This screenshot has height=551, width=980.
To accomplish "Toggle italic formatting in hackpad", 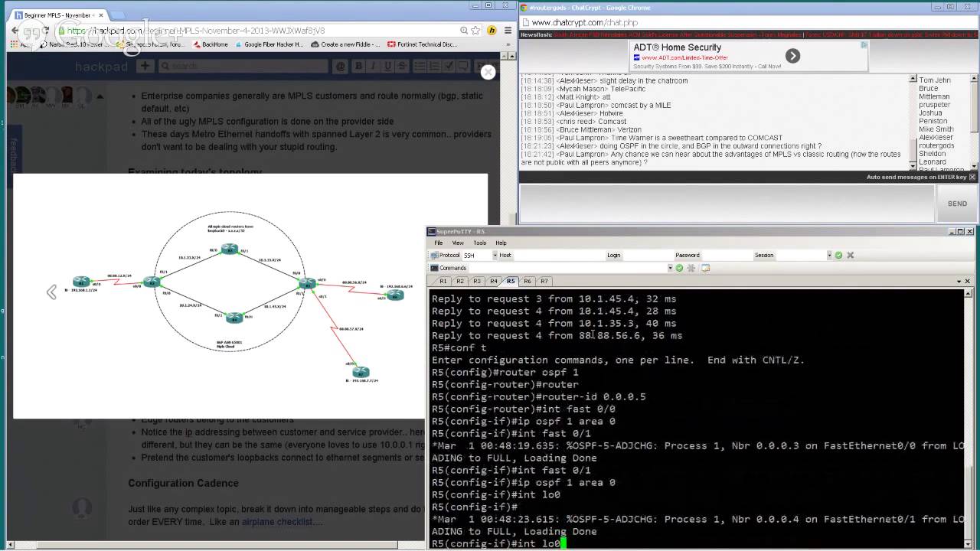I will tap(373, 66).
